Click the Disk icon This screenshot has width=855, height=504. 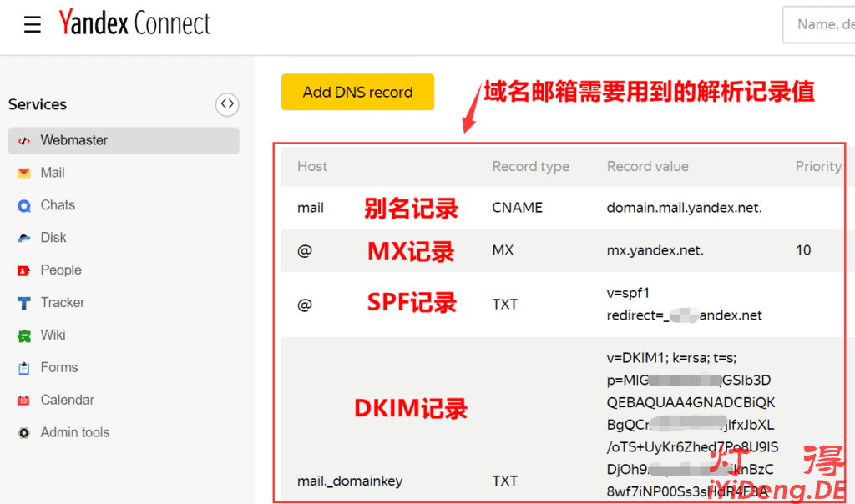pos(24,238)
